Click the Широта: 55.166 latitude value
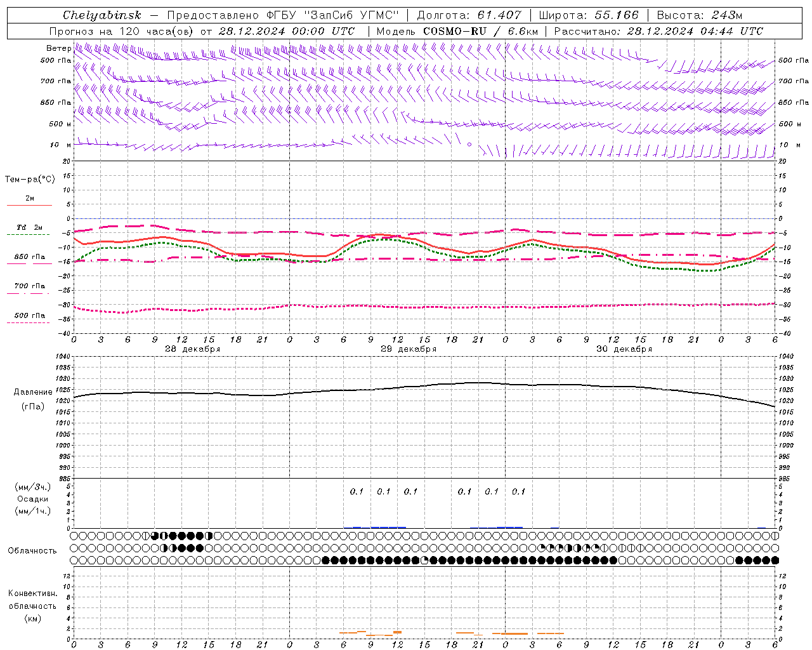Screen dimensions: 812x650 589,15
